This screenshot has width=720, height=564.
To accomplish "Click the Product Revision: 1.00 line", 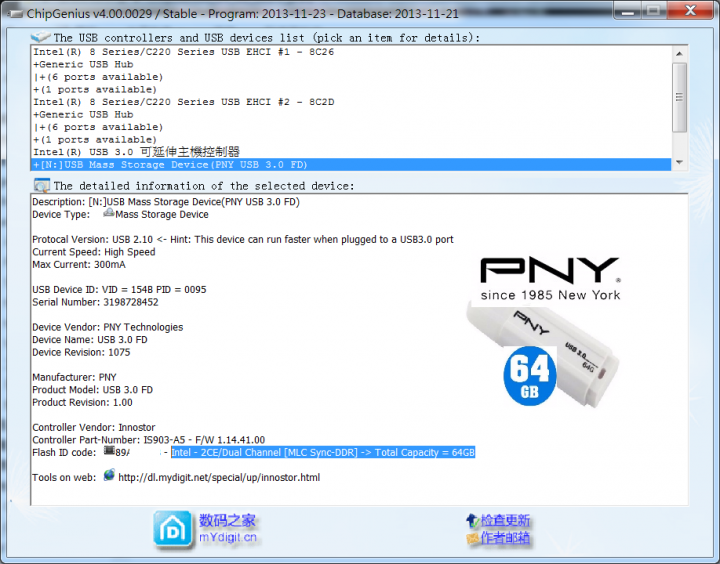I will click(x=82, y=402).
